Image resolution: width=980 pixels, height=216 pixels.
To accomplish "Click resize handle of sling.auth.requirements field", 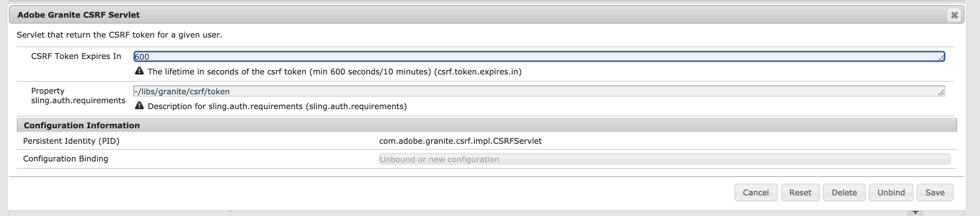I will click(x=941, y=93).
